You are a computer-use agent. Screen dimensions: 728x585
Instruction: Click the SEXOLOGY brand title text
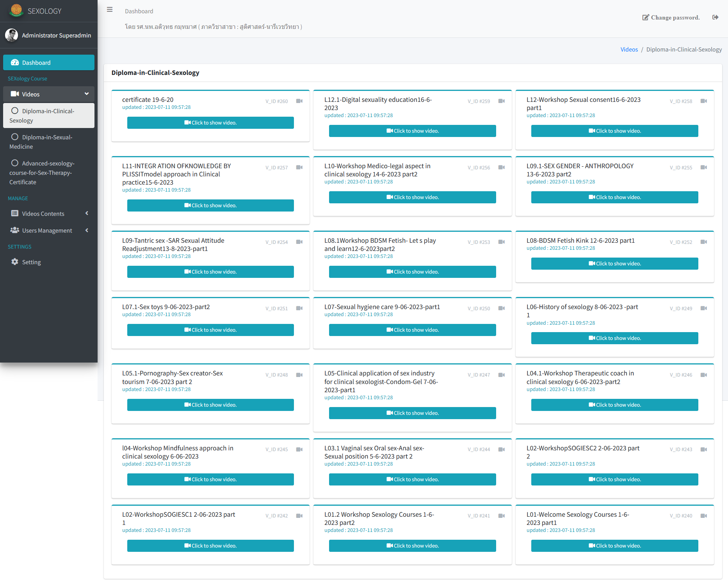coord(44,11)
